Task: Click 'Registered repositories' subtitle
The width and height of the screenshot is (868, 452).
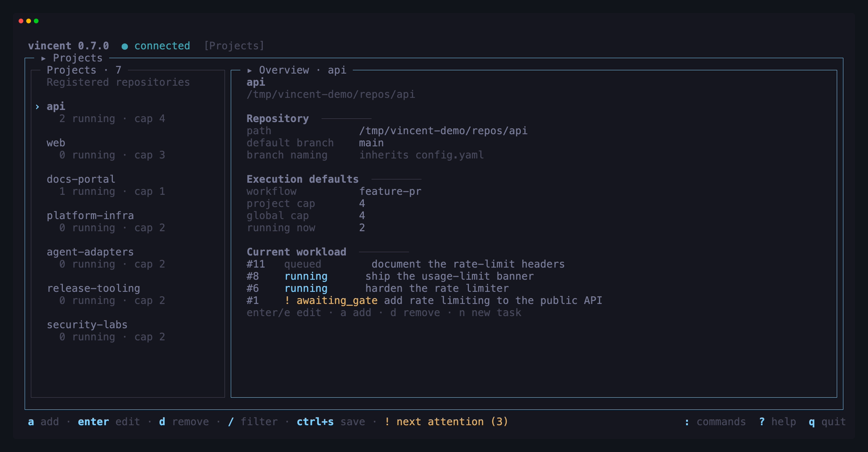Action: click(x=118, y=82)
